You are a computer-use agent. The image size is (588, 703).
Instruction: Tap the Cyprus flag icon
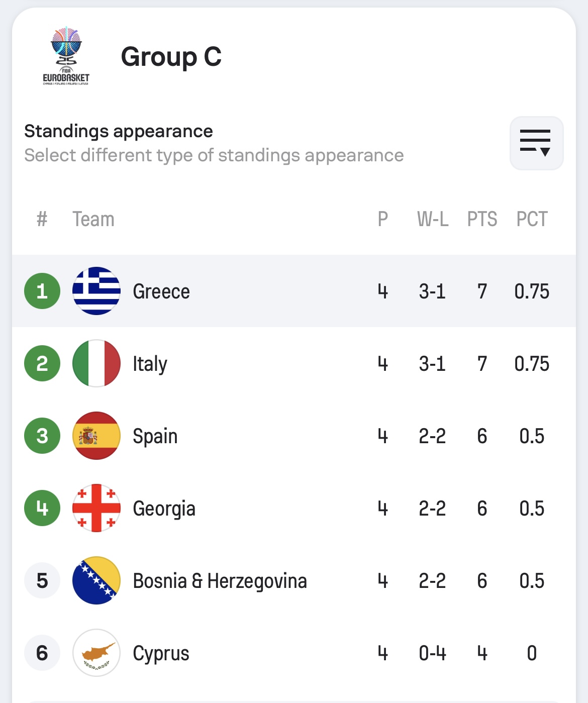coord(96,653)
